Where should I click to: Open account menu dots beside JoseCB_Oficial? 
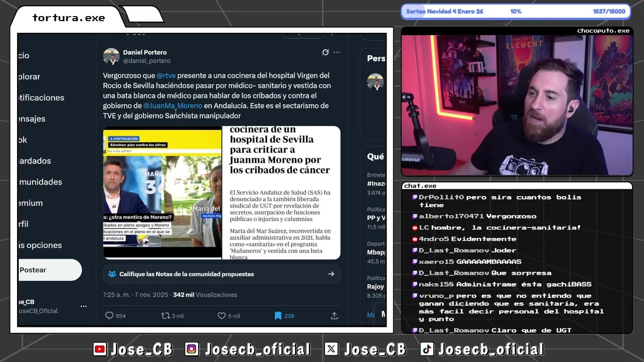pos(84,306)
